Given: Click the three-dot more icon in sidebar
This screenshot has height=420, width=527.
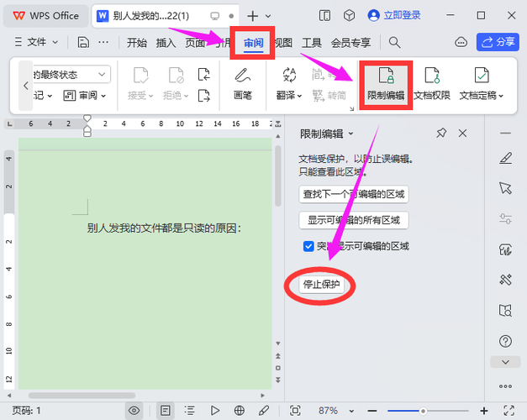Looking at the screenshot, I should point(505,386).
